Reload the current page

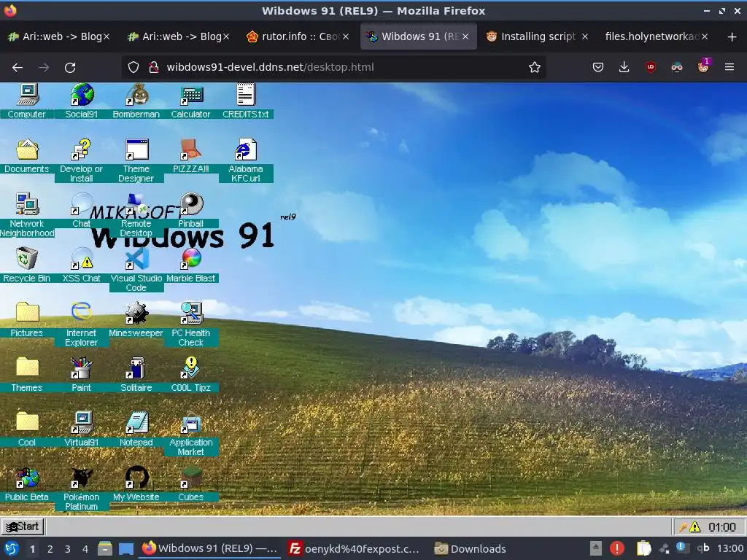tap(70, 68)
